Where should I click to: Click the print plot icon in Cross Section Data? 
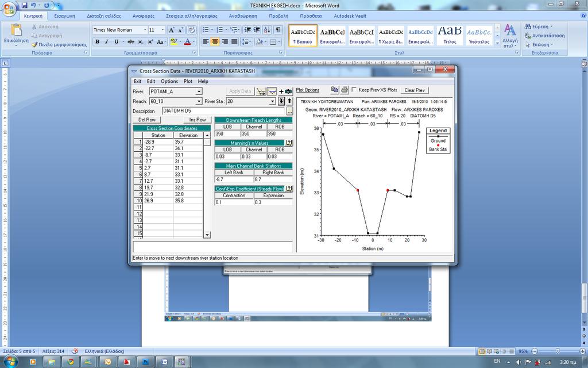click(345, 90)
